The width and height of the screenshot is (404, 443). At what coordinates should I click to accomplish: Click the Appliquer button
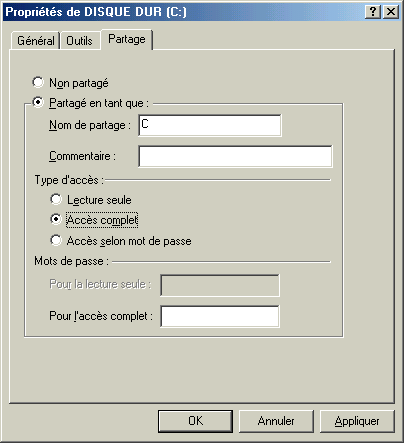point(357,421)
